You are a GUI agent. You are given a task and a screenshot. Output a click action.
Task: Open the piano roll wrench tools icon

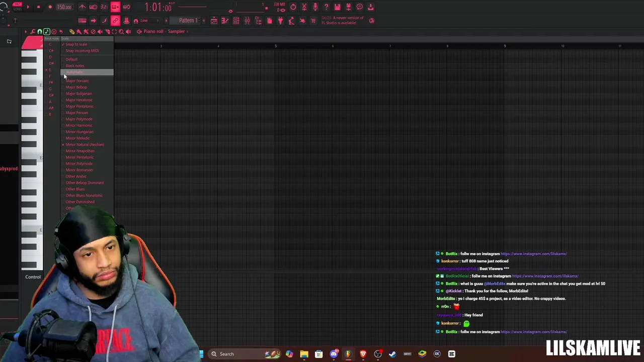33,32
